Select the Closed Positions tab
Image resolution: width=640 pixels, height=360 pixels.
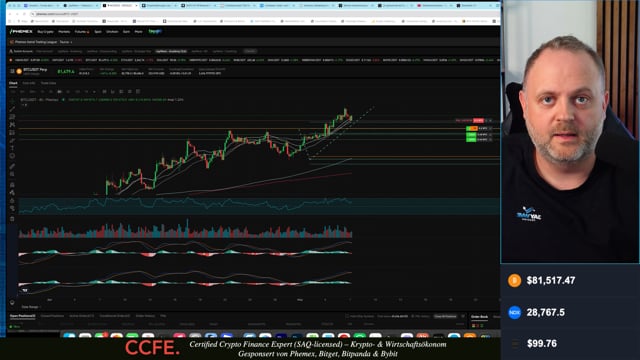tap(52, 316)
